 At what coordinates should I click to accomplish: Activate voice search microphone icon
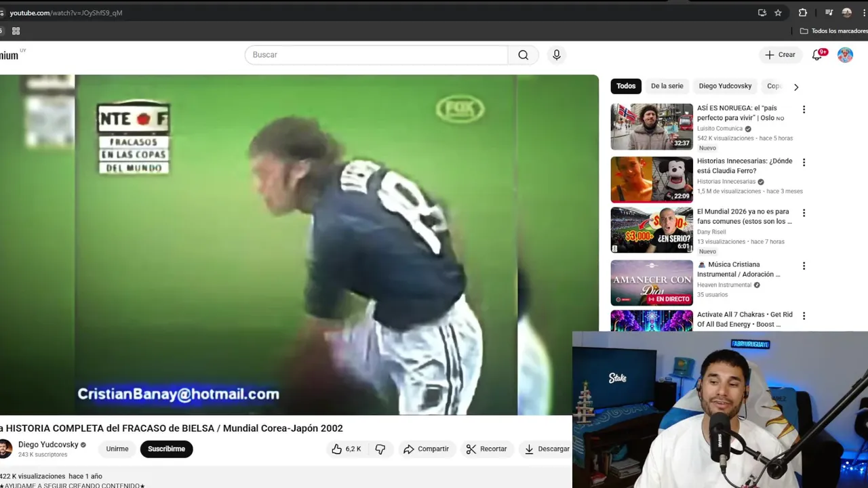557,55
